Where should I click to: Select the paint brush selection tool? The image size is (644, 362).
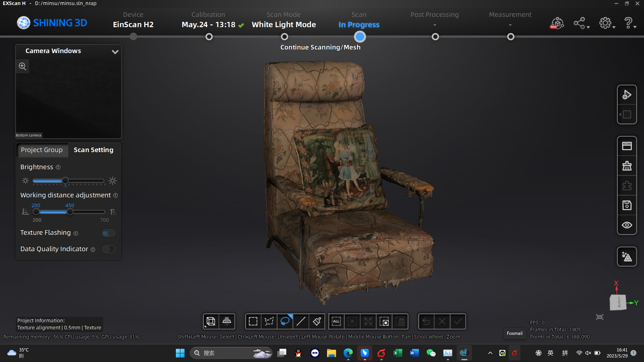(x=317, y=322)
